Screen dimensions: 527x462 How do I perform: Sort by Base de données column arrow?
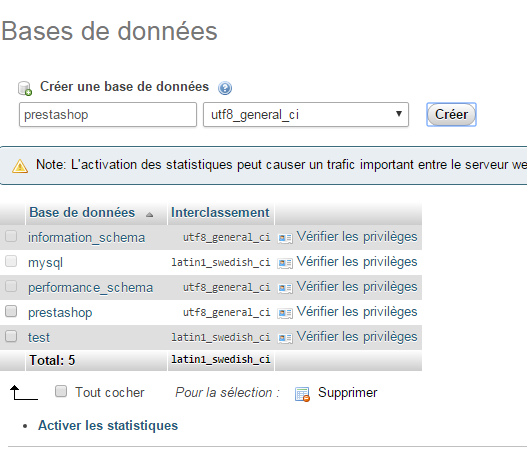point(150,214)
